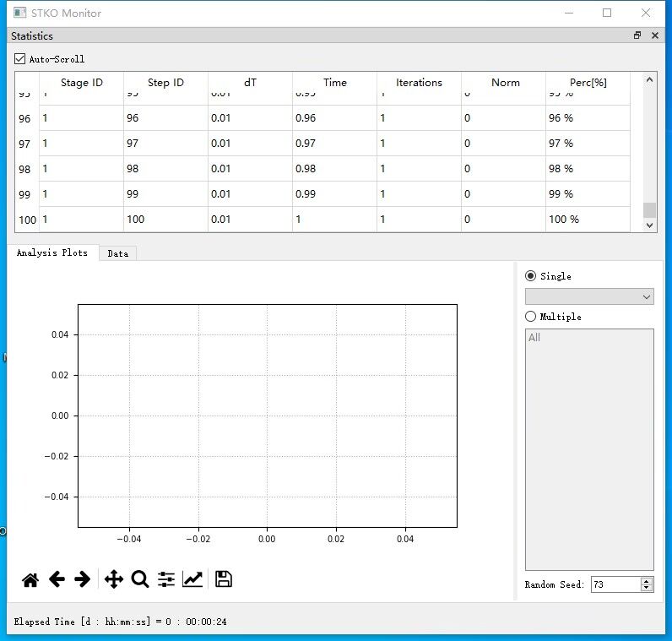The width and height of the screenshot is (672, 641).
Task: Decrease the Random Seed value
Action: click(647, 588)
